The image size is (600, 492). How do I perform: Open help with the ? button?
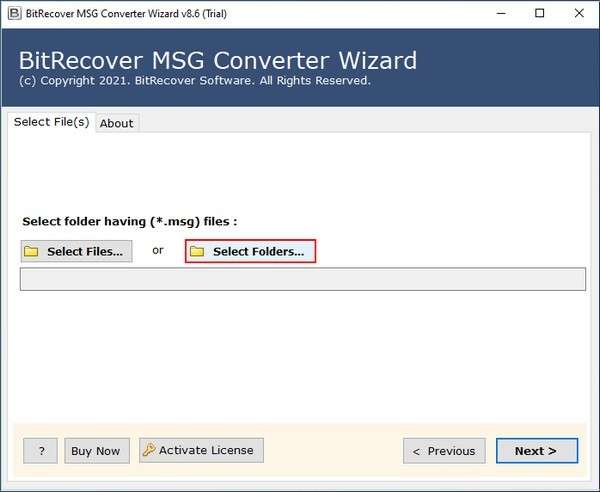[x=41, y=451]
